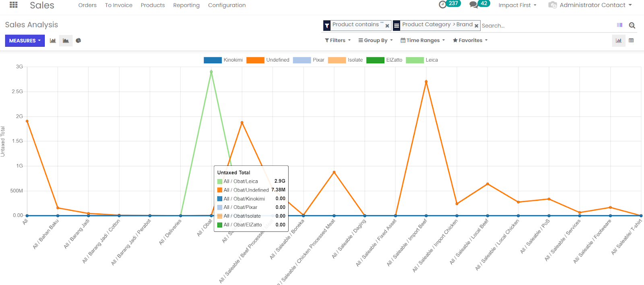Screen dimensions: 644x285
Task: Open the Configuration menu
Action: 227,5
